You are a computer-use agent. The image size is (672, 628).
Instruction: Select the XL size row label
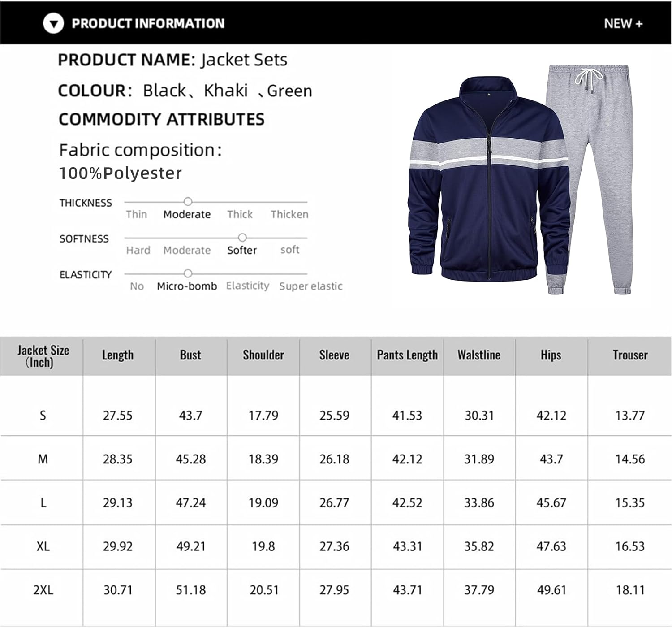43,546
